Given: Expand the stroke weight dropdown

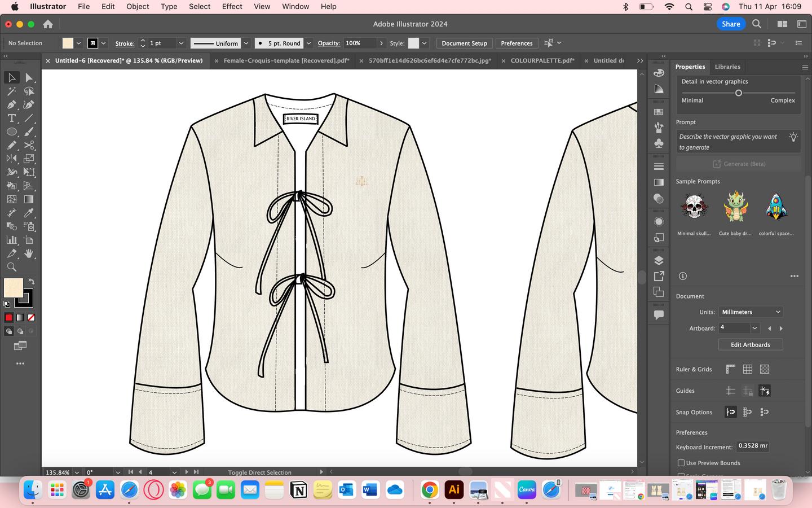Looking at the screenshot, I should (181, 43).
